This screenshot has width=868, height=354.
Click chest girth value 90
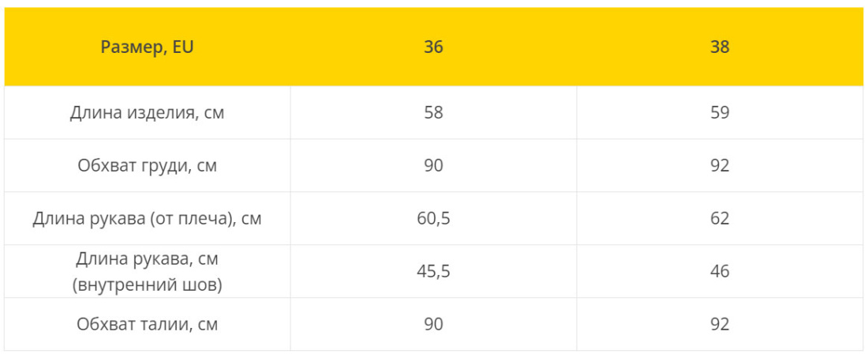(433, 166)
